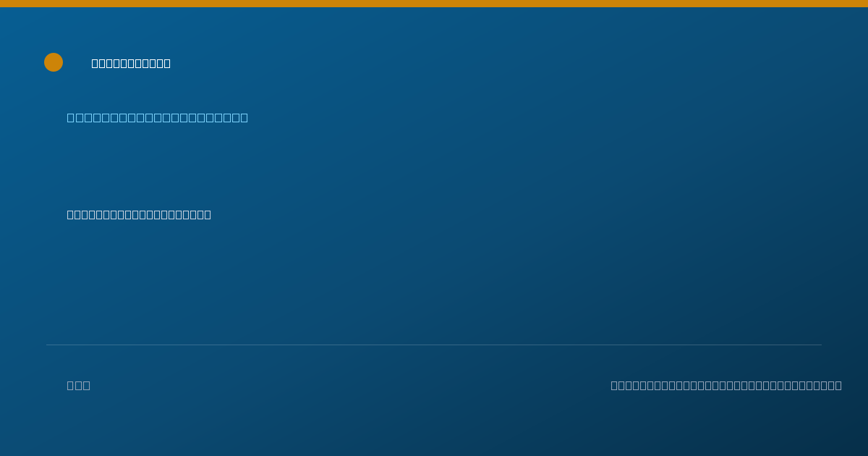Click the short footer label at bottom left
868x456 pixels.
pyautogui.click(x=79, y=385)
